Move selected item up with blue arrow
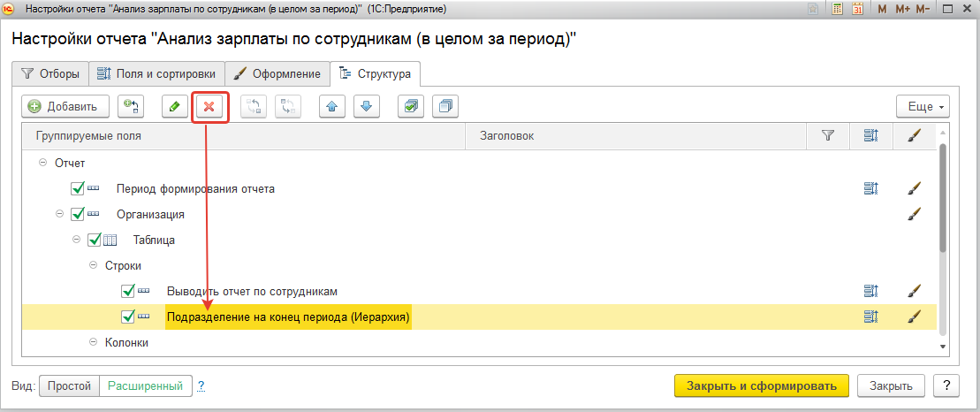 [332, 107]
